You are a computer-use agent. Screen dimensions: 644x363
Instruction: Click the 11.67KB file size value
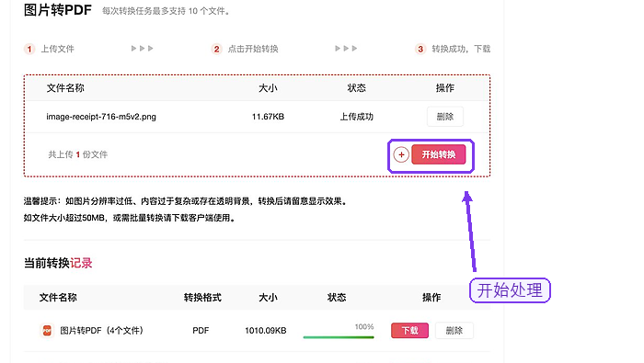268,117
